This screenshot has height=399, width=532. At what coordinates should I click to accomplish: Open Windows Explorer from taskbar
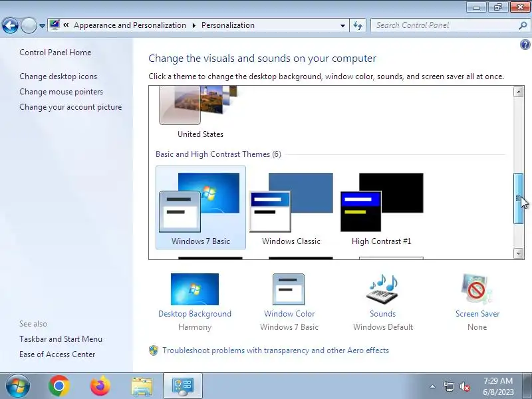(142, 386)
